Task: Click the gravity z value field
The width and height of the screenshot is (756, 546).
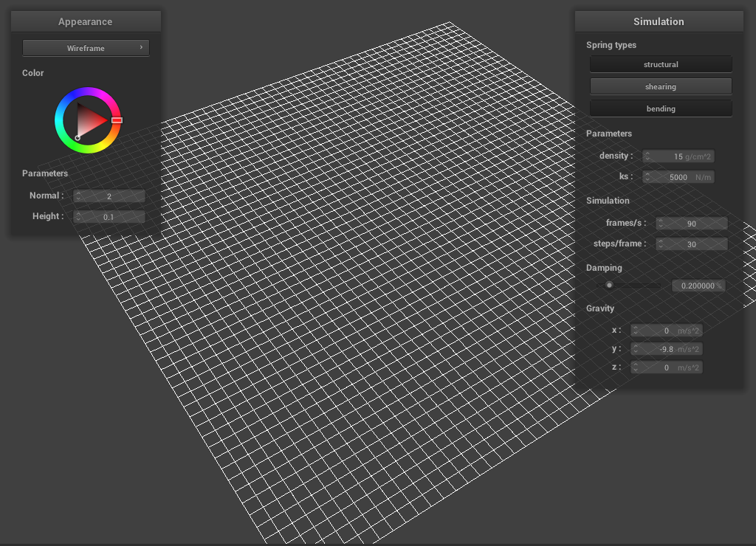Action: pyautogui.click(x=667, y=367)
